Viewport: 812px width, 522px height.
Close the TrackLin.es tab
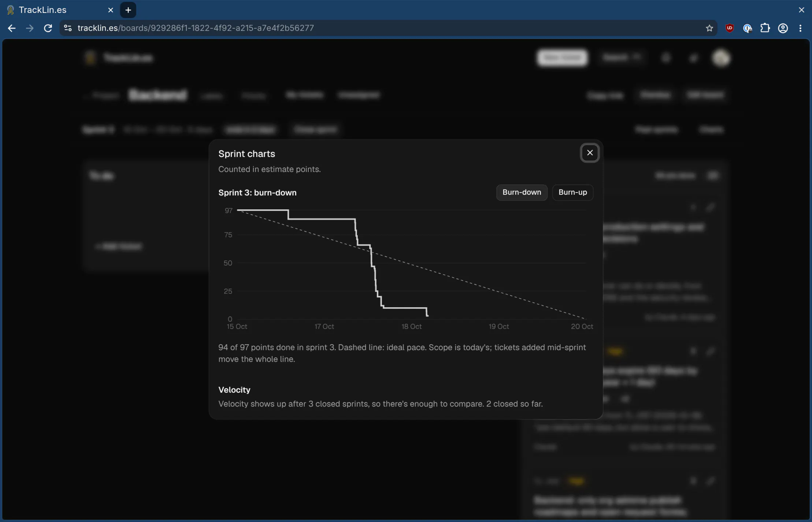point(111,10)
